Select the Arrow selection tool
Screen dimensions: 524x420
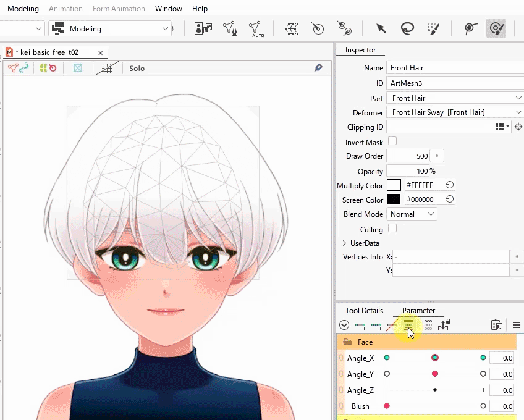(381, 28)
